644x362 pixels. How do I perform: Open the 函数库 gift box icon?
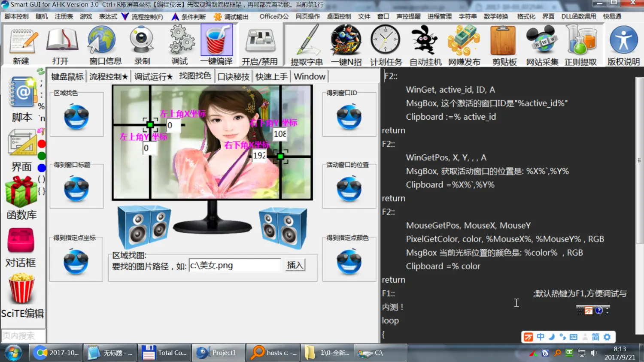[x=21, y=191]
